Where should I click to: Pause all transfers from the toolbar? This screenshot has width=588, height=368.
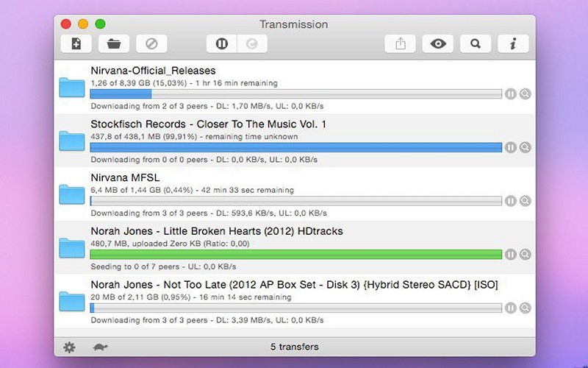coord(222,44)
